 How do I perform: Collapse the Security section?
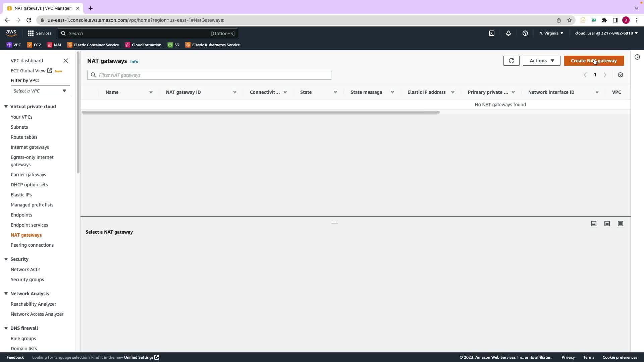[x=6, y=259]
